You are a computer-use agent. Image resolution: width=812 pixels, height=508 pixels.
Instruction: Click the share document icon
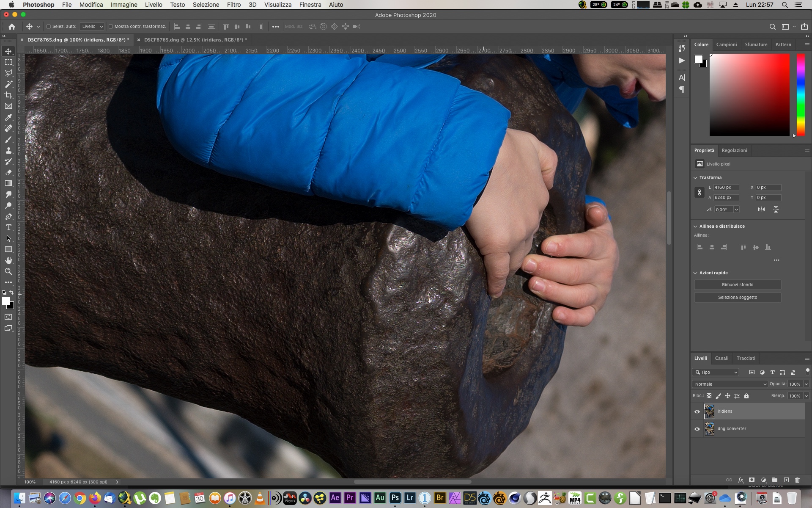804,26
